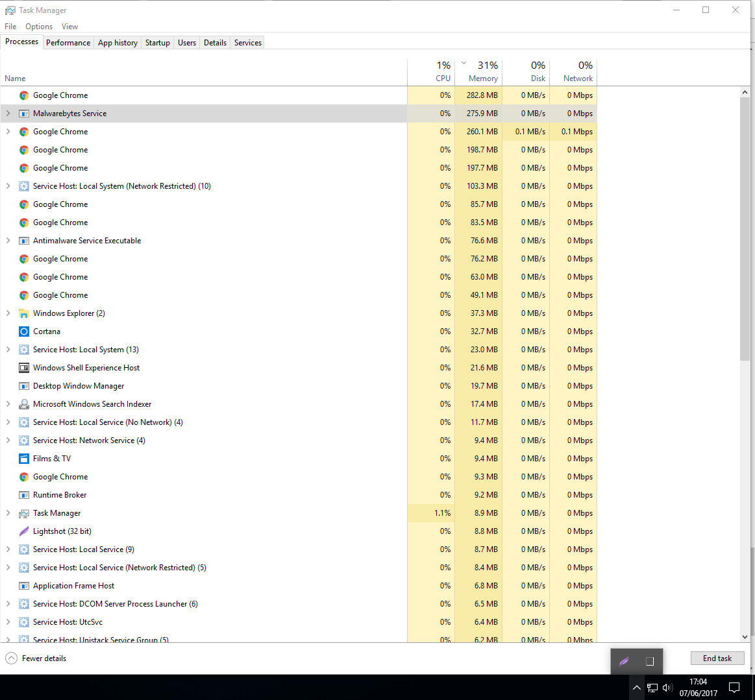Click the Films & TV app icon
The image size is (755, 700).
point(23,459)
